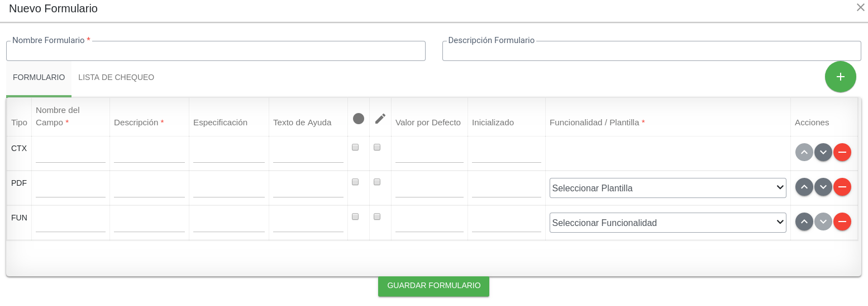
Task: Move the PDF row up
Action: pyautogui.click(x=804, y=187)
